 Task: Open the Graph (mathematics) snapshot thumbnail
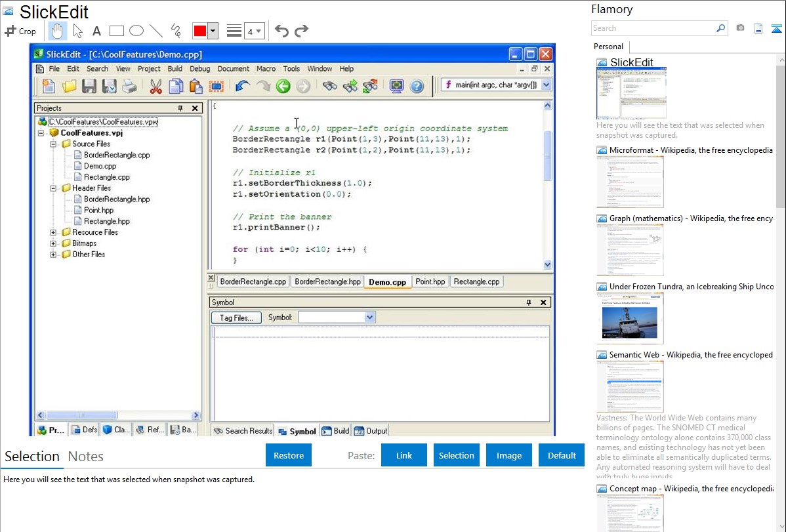point(630,249)
